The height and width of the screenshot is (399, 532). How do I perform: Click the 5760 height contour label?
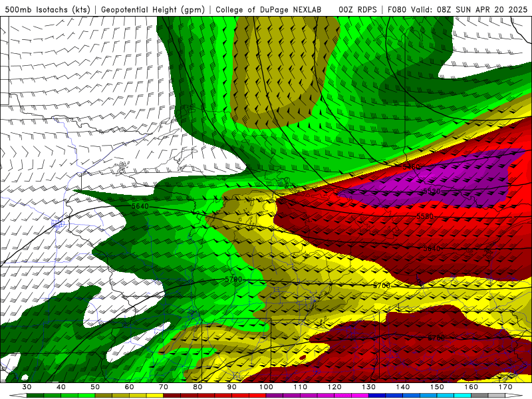[436, 338]
